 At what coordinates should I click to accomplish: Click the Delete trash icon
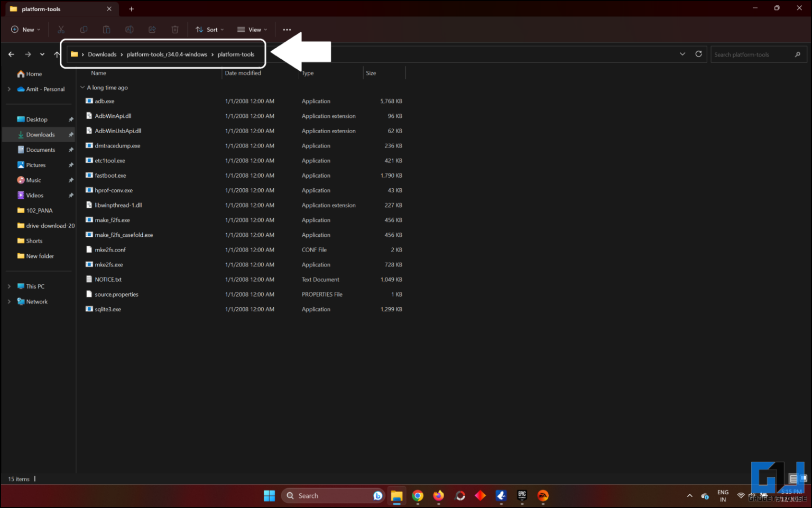(175, 30)
